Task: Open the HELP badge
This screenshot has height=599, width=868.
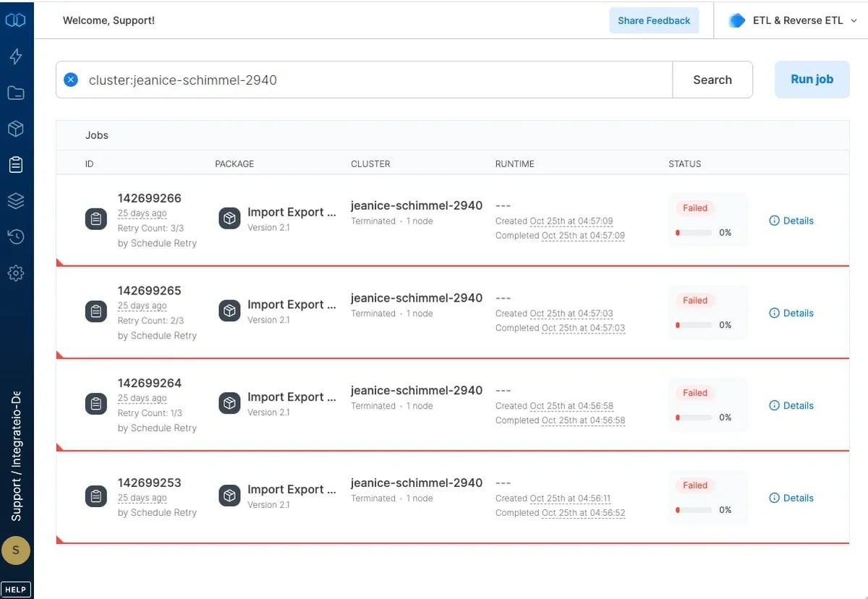Action: point(16,590)
